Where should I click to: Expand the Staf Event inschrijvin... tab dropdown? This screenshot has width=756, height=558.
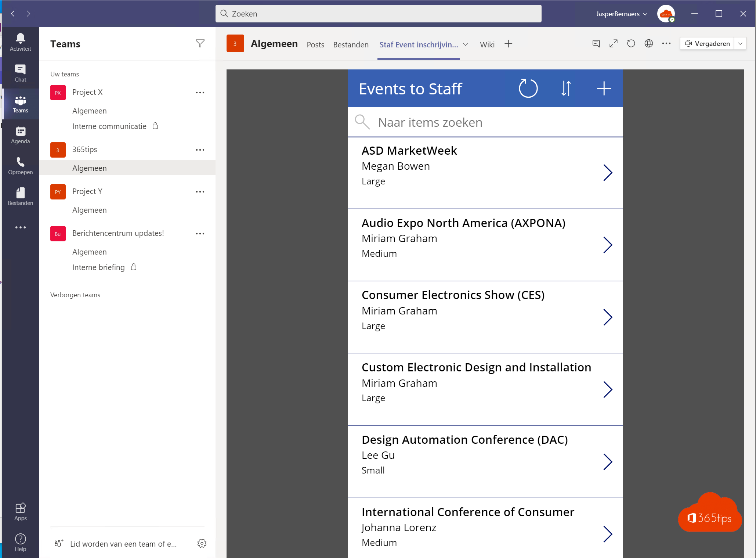click(x=466, y=44)
